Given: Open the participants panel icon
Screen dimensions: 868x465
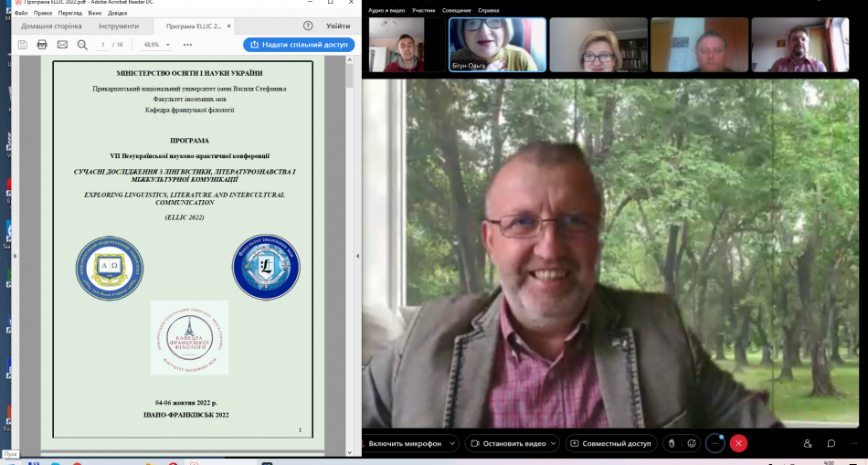Looking at the screenshot, I should pos(808,443).
